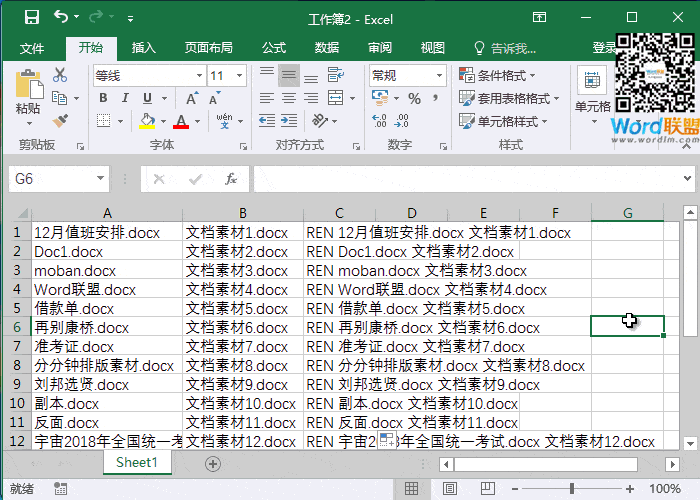
Task: Click the text Orientation icon
Action: click(x=320, y=121)
